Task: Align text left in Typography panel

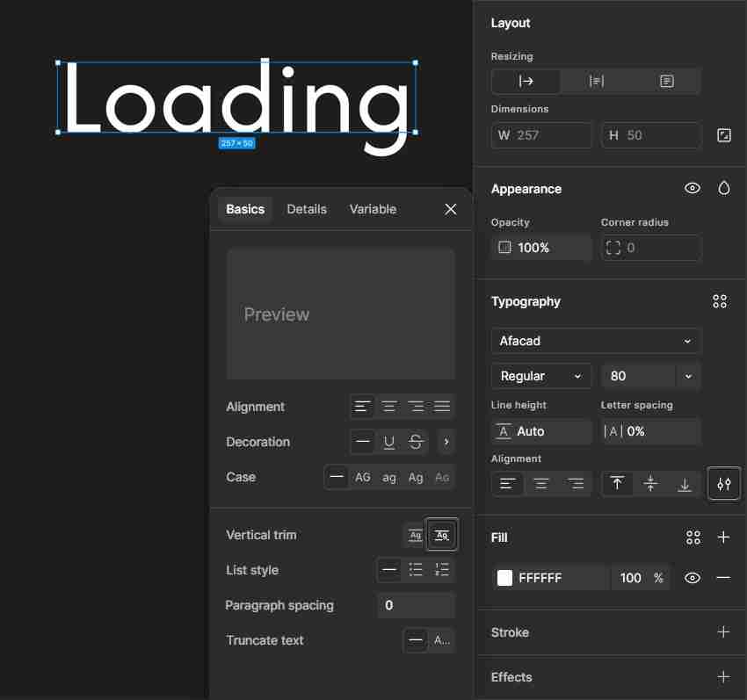Action: pyautogui.click(x=507, y=484)
